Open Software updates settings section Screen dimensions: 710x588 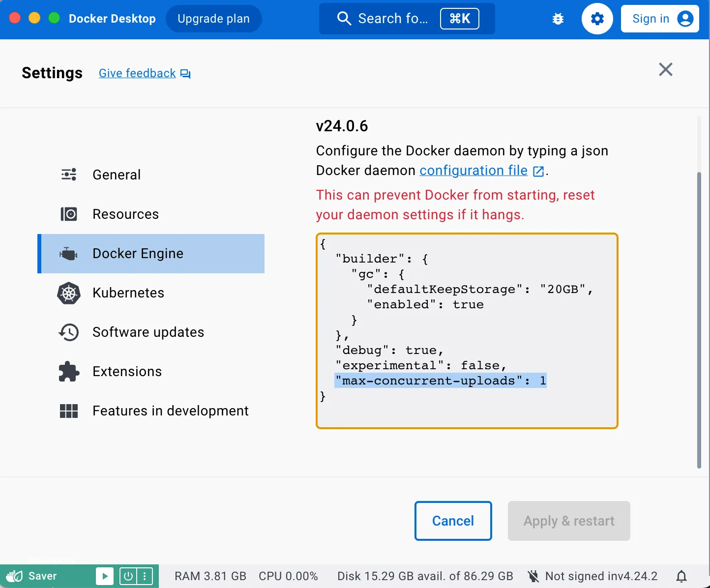point(151,332)
